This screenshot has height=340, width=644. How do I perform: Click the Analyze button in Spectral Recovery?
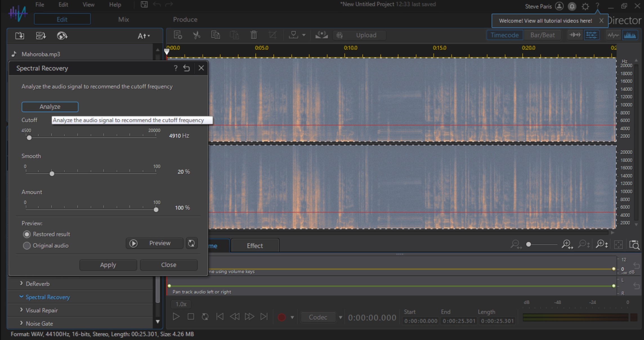pos(50,107)
